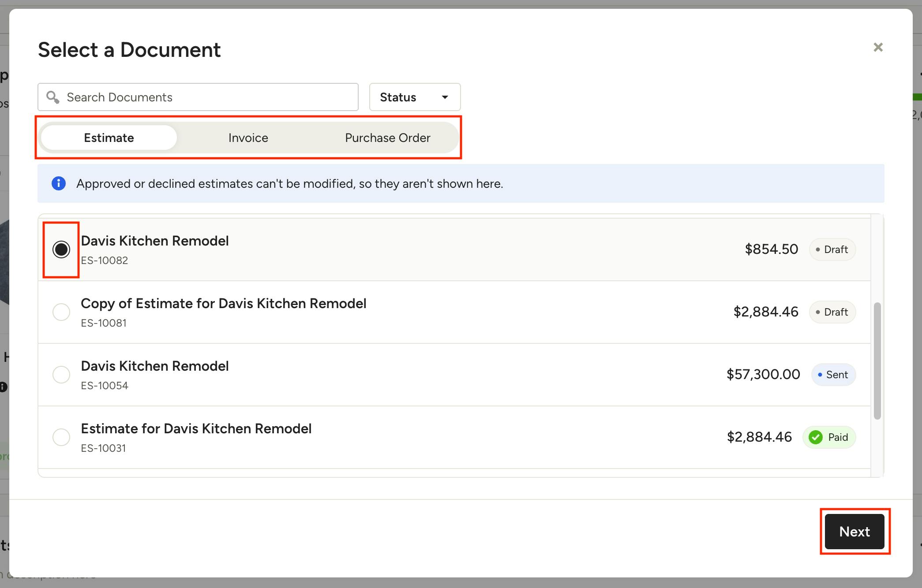The height and width of the screenshot is (588, 922).
Task: Click the Draft badge on ES-10081
Action: click(x=832, y=312)
